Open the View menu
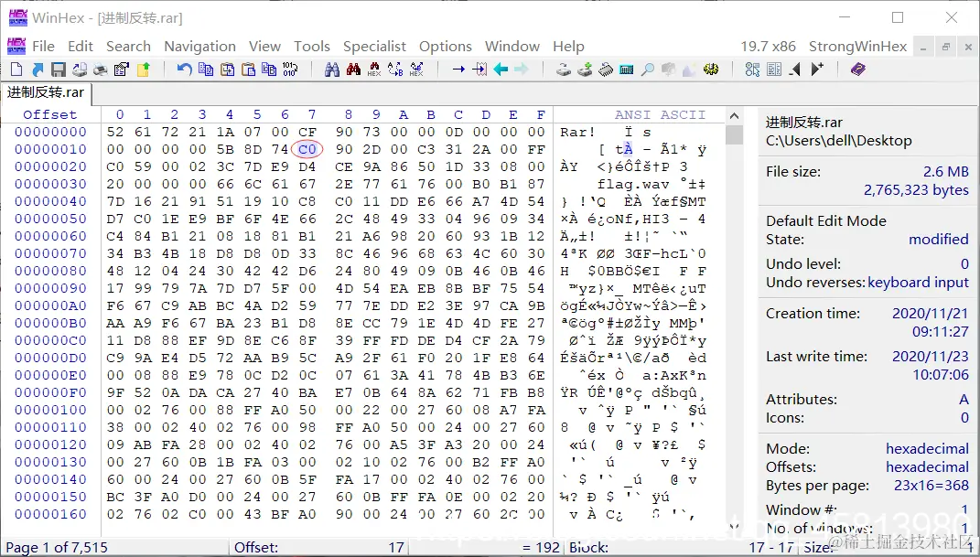This screenshot has height=557, width=980. pos(264,47)
